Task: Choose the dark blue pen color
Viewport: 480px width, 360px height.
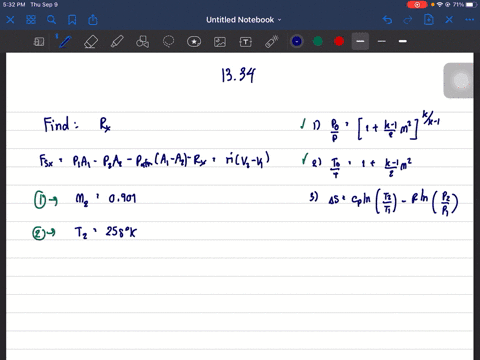Action: pos(297,41)
